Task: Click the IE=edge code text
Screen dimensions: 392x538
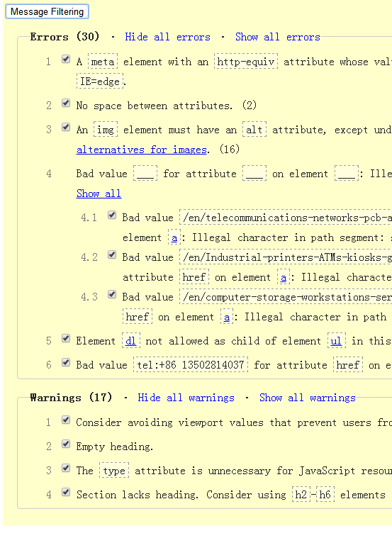Action: coord(99,82)
